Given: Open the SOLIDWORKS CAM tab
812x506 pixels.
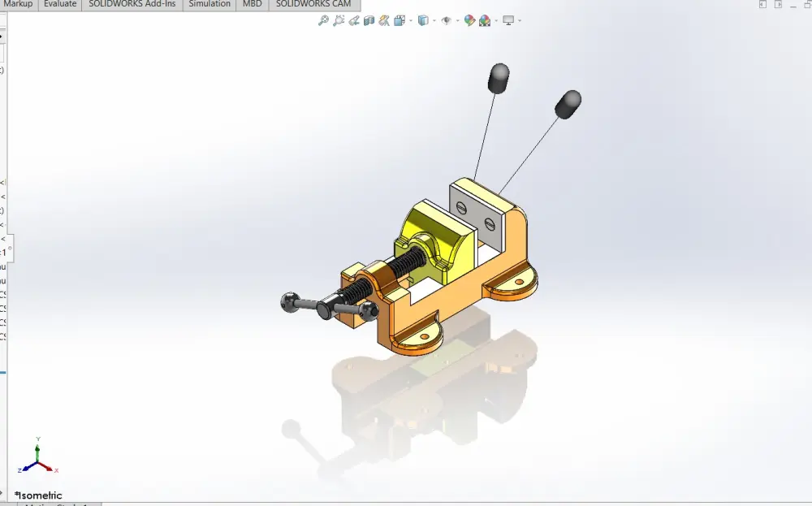Looking at the screenshot, I should [313, 4].
